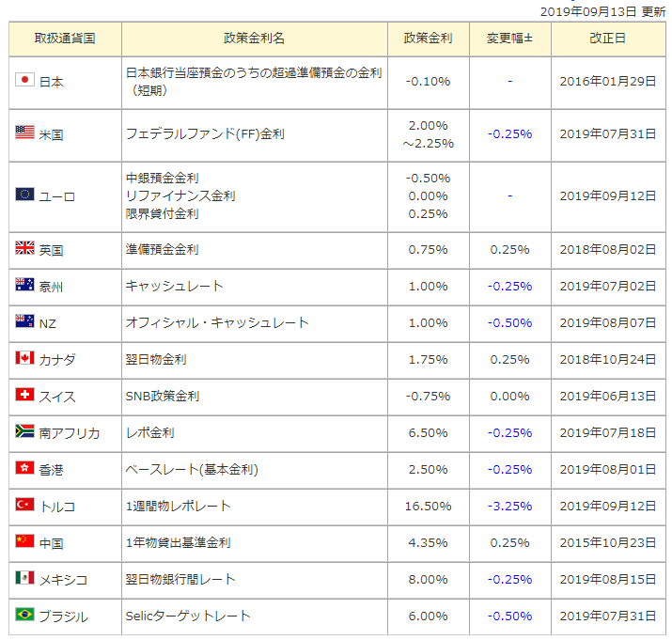
Task: Click 中銀預金金利 in the Euro row
Action: 162,178
